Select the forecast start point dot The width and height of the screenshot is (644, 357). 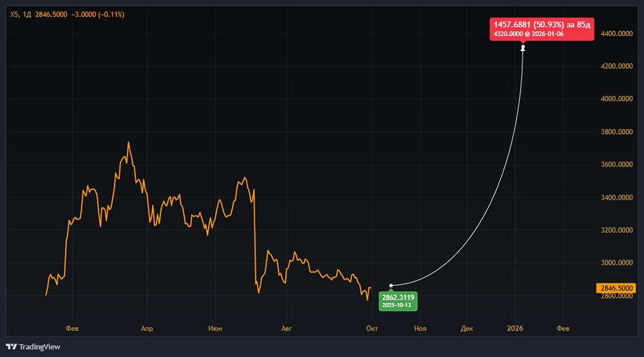coord(391,285)
